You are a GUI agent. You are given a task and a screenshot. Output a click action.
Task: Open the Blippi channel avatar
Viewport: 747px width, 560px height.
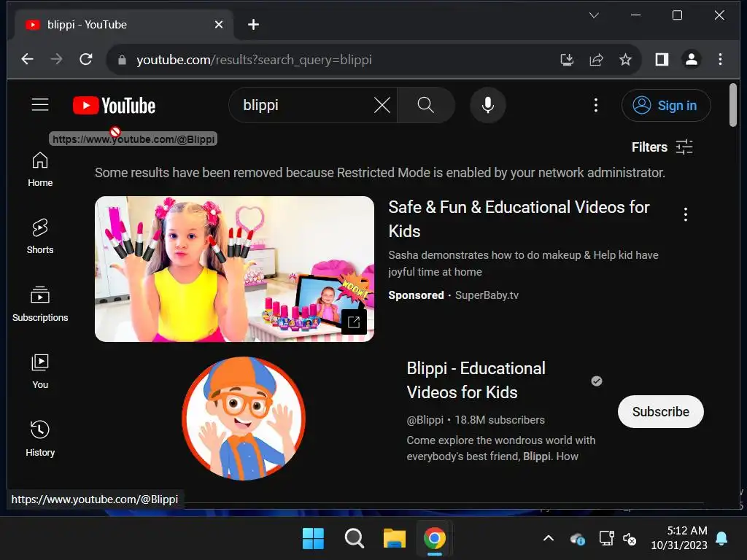pos(244,418)
